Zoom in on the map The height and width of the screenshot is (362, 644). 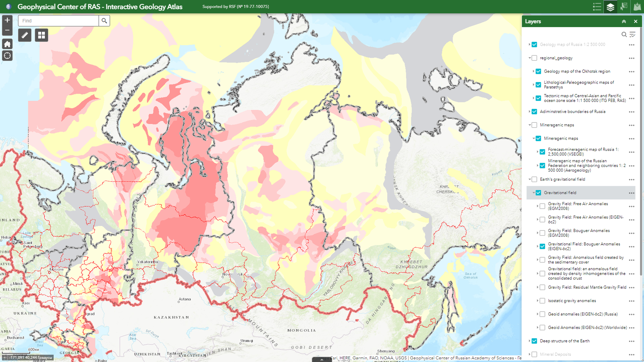7,20
